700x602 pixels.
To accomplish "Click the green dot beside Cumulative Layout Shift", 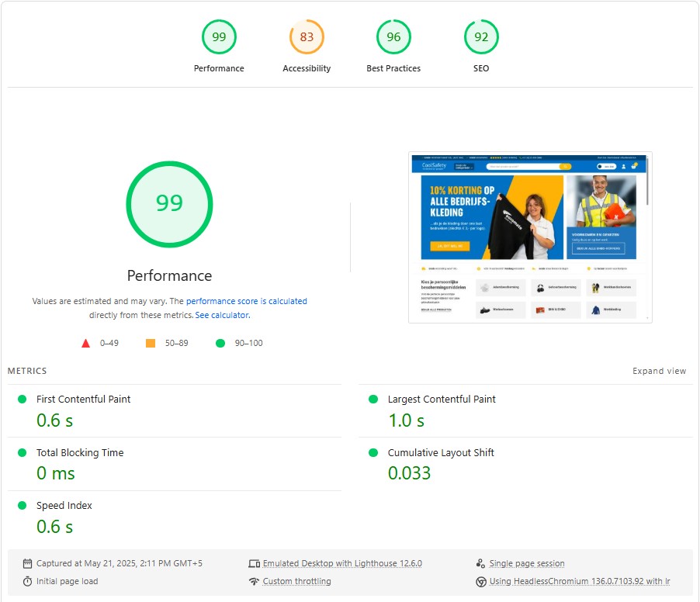I will 373,452.
